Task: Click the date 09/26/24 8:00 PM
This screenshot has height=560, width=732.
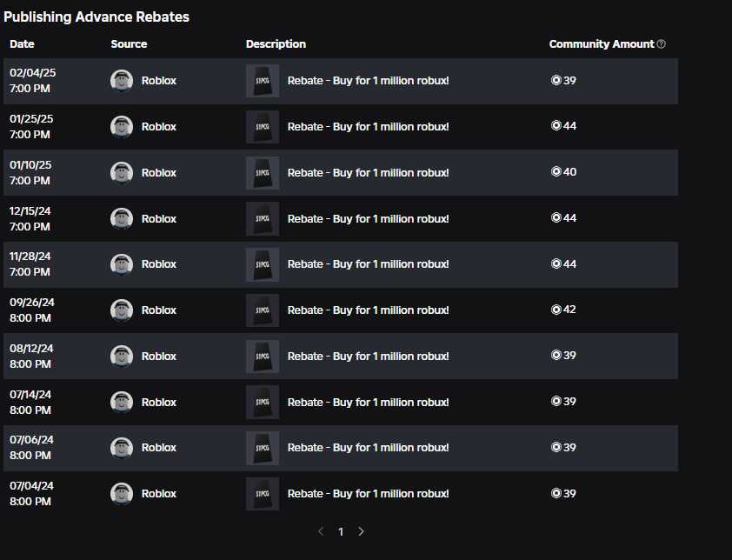Action: click(32, 310)
